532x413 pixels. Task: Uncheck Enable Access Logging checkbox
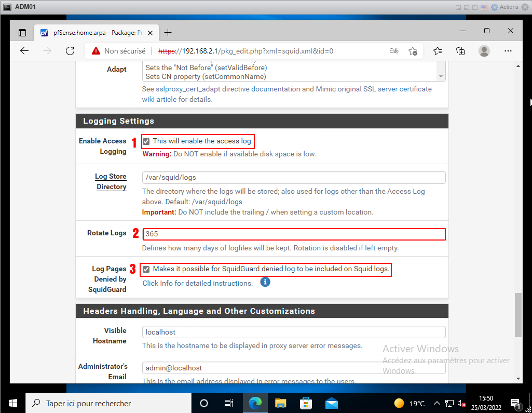point(146,141)
